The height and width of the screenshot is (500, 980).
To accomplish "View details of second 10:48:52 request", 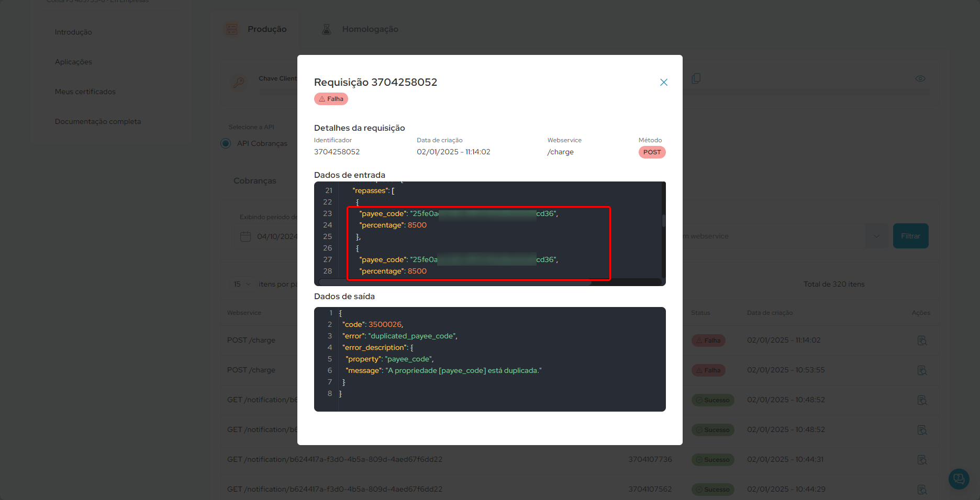I will tap(922, 430).
